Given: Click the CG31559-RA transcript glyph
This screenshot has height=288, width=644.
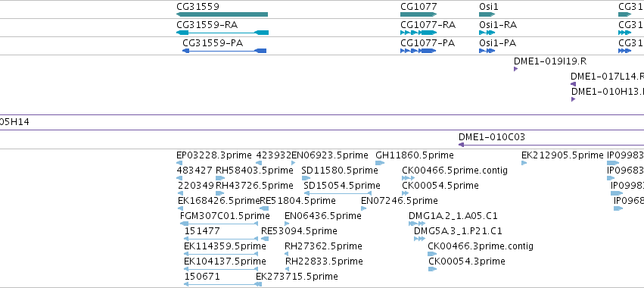Looking at the screenshot, I should (222, 33).
